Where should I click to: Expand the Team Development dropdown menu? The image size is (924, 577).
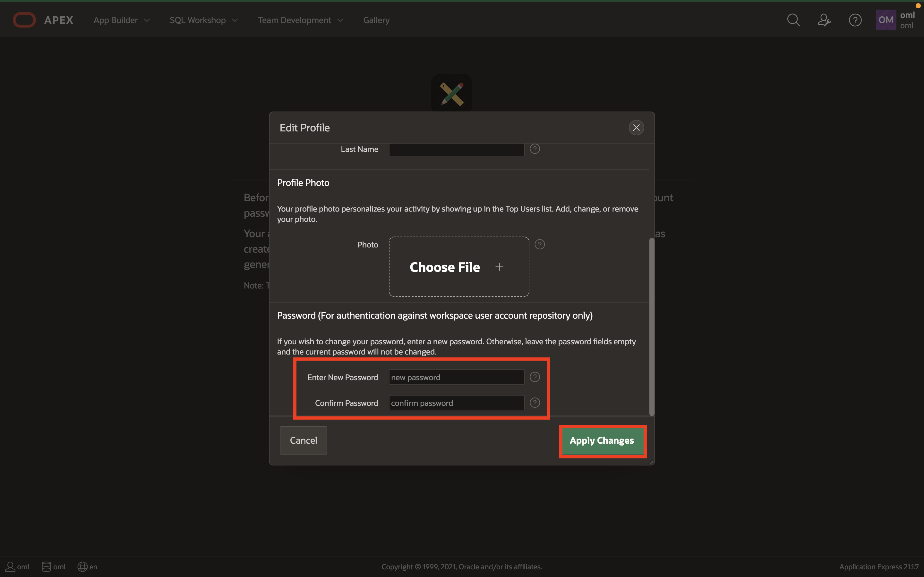tap(300, 20)
